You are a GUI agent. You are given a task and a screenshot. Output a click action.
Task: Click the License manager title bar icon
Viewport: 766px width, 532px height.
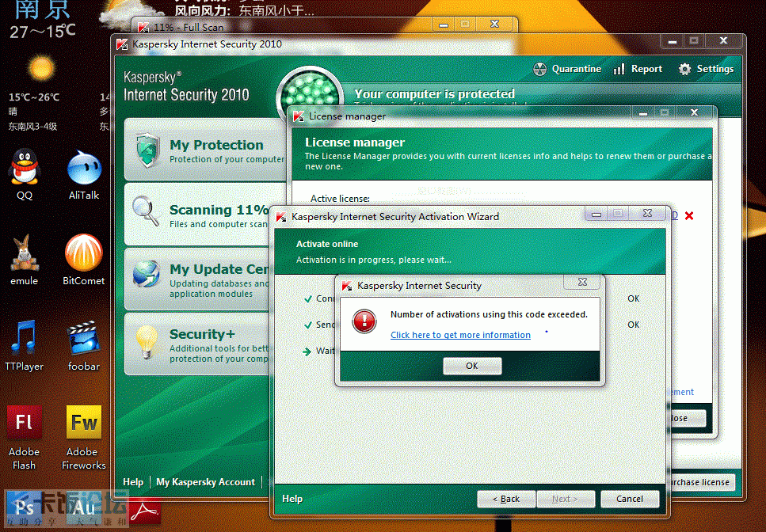coord(299,116)
